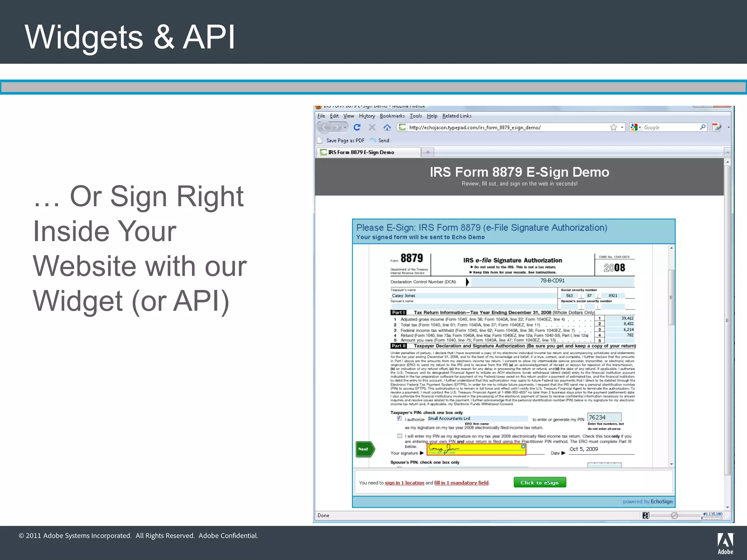
Task: Click line 2 amount 8,432
Action: [x=619, y=324]
